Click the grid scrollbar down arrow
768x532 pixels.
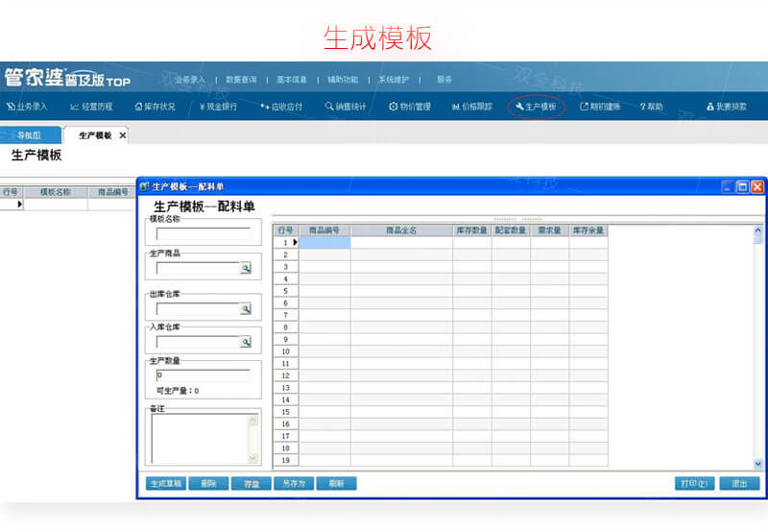757,464
